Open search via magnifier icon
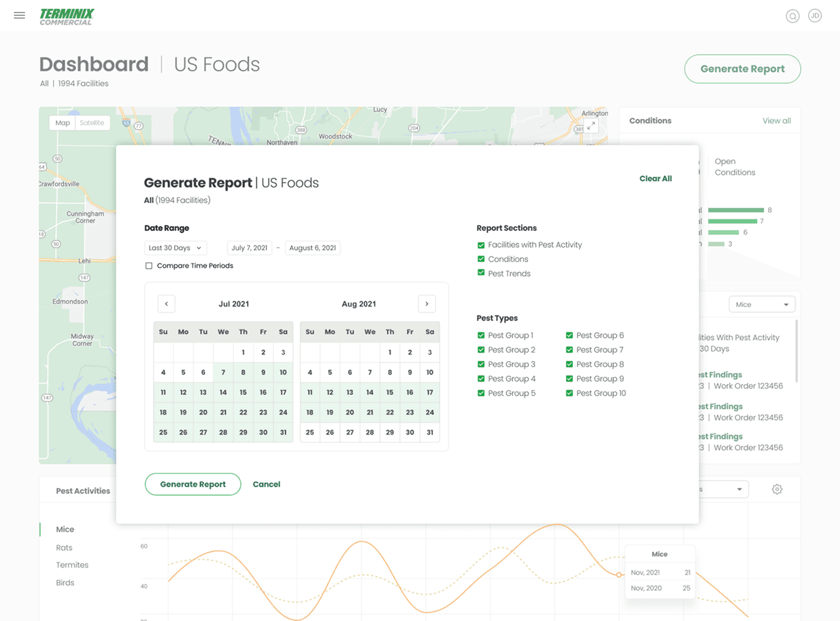The image size is (840, 621). tap(793, 16)
